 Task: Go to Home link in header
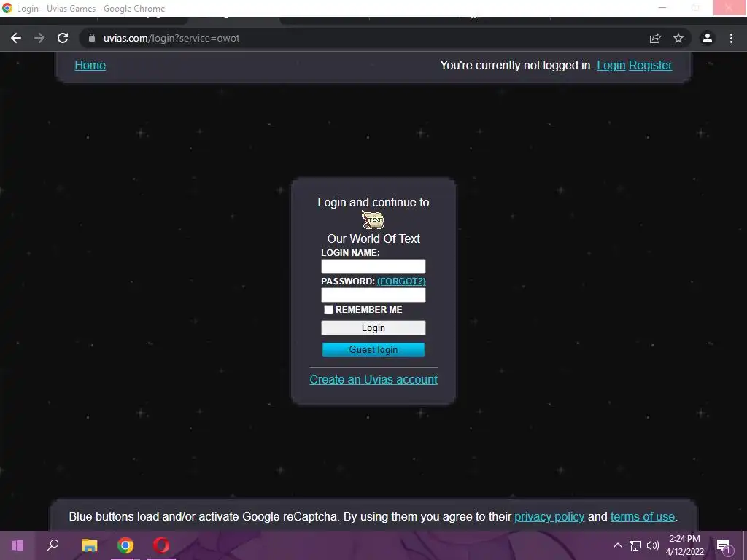(x=90, y=65)
